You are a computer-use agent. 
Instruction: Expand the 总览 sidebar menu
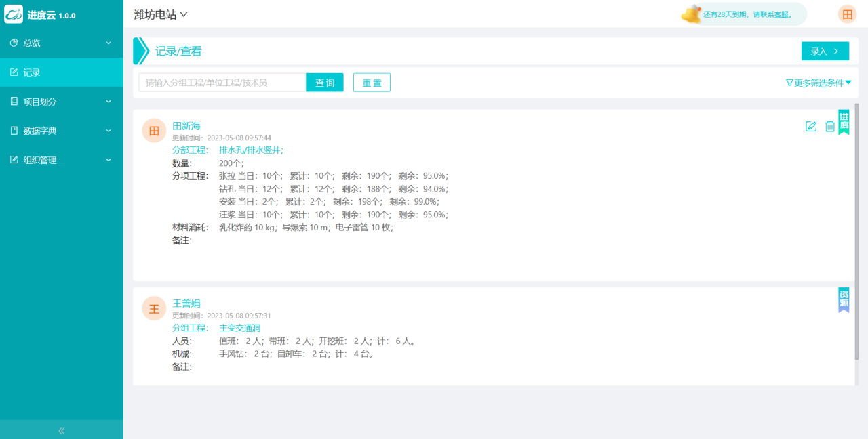(x=61, y=43)
